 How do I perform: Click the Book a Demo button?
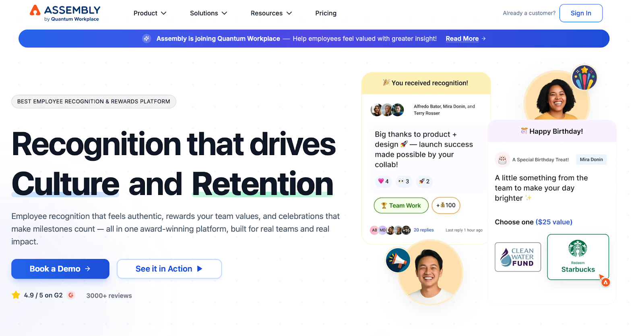[x=60, y=269]
